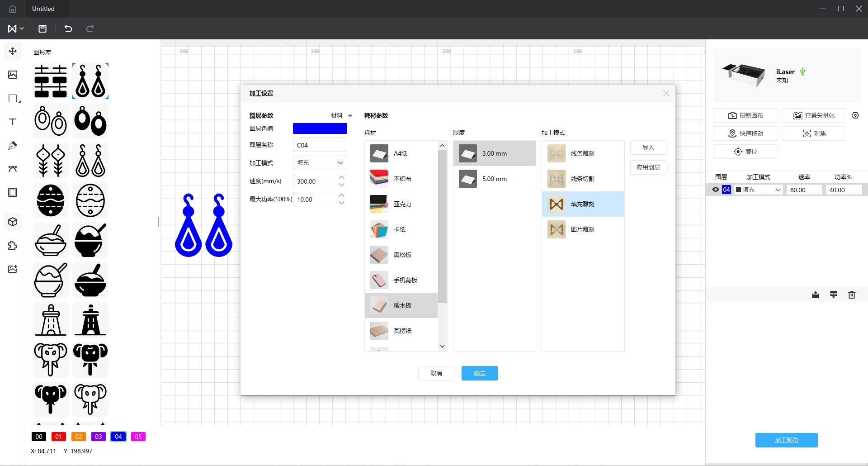This screenshot has height=466, width=868.
Task: Choose 线条切割 processing mode
Action: tap(583, 179)
